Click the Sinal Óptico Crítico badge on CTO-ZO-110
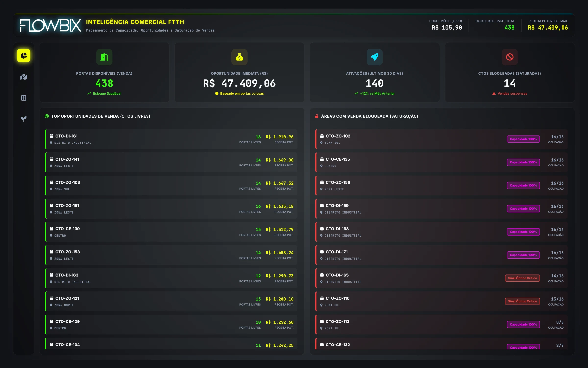 pos(522,301)
